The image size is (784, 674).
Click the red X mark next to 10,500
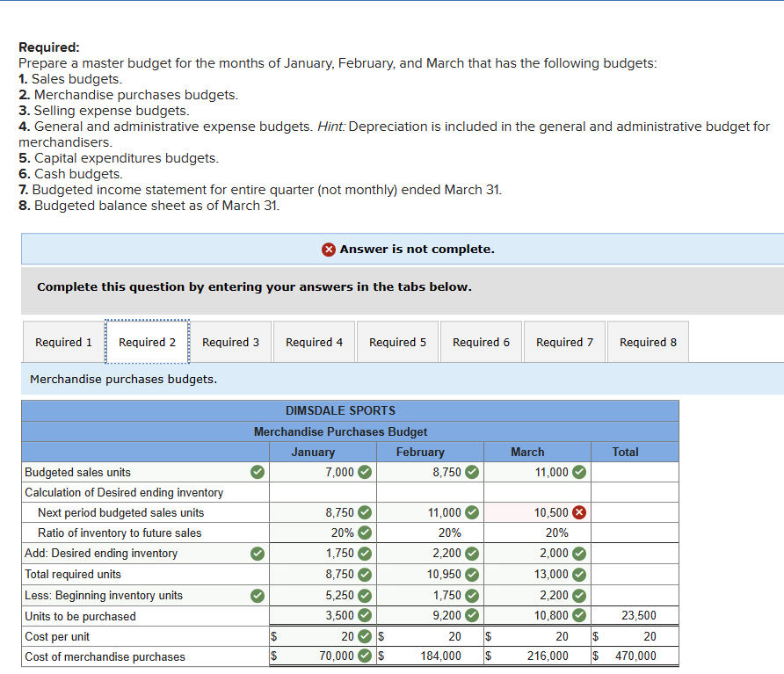579,512
